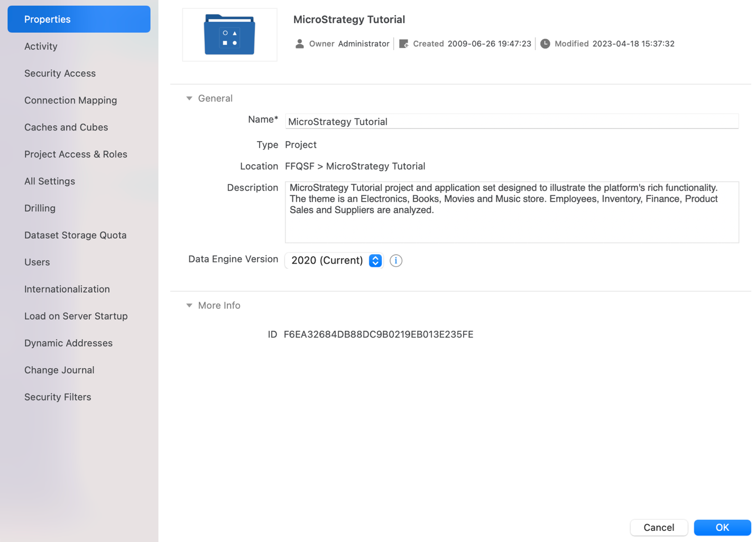Click the Created timestamp 2009-06-26 19:47:23
This screenshot has height=542, width=756.
(x=490, y=44)
